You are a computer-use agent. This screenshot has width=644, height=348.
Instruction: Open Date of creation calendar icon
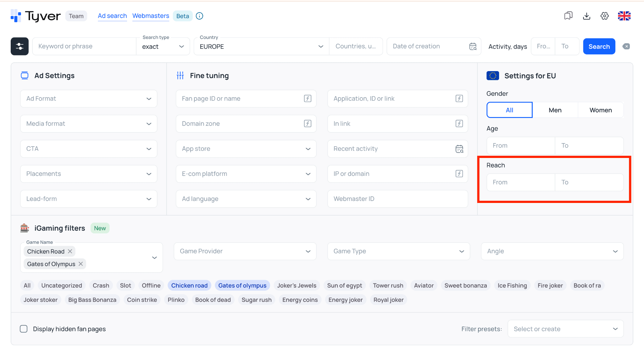[473, 46]
